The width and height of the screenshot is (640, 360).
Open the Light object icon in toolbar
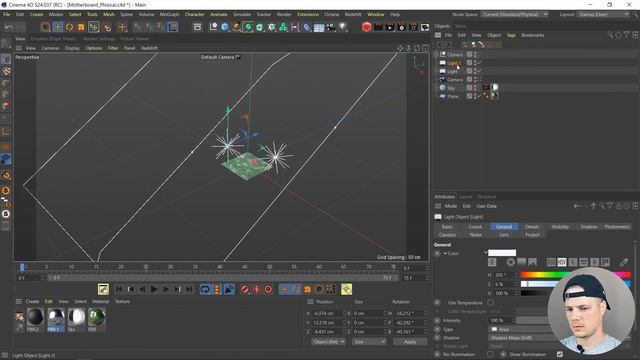click(x=343, y=27)
